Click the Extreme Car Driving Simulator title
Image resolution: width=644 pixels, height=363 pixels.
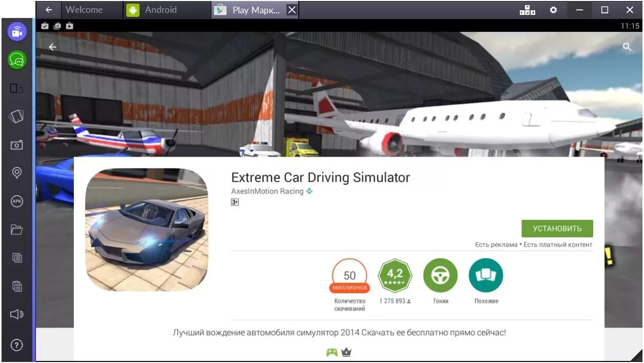tap(321, 178)
